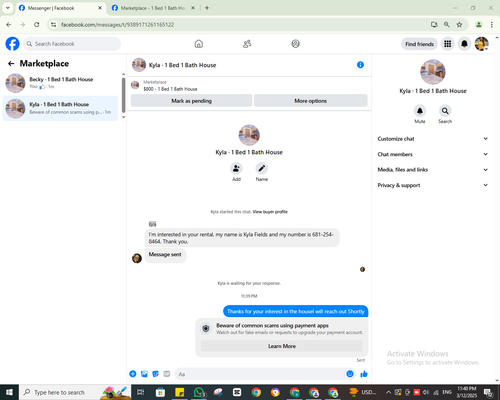Open Chrome zoom magnifier icon in address bar

point(447,24)
